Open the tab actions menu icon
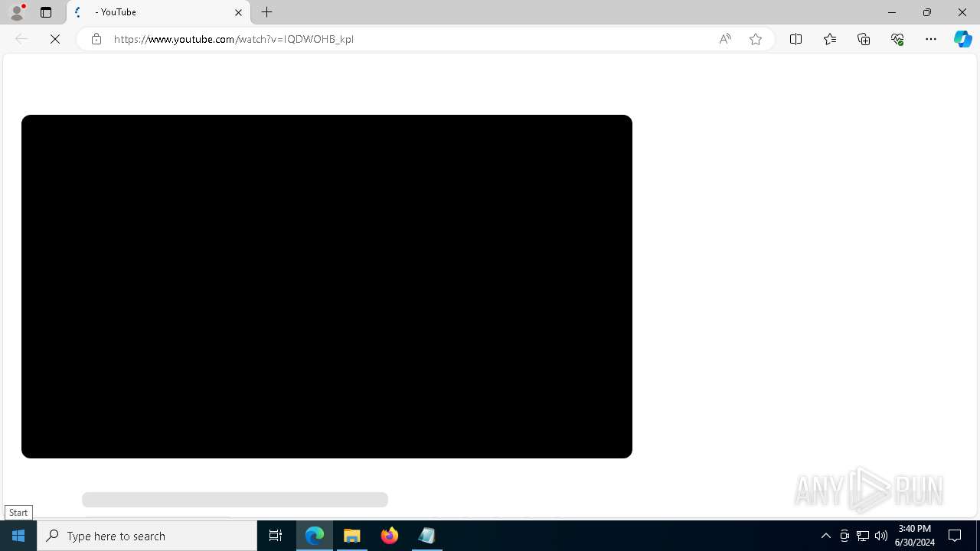Image resolution: width=980 pixels, height=551 pixels. point(46,12)
